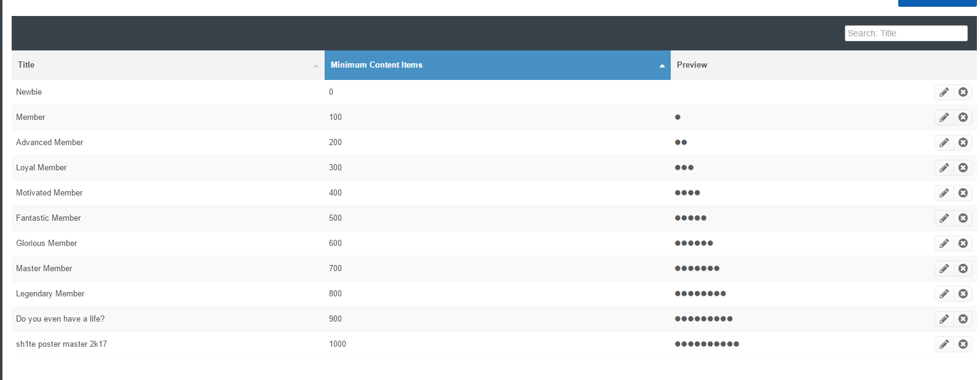Viewport: 980px width, 380px height.
Task: Select the Newbie title text
Action: [29, 92]
